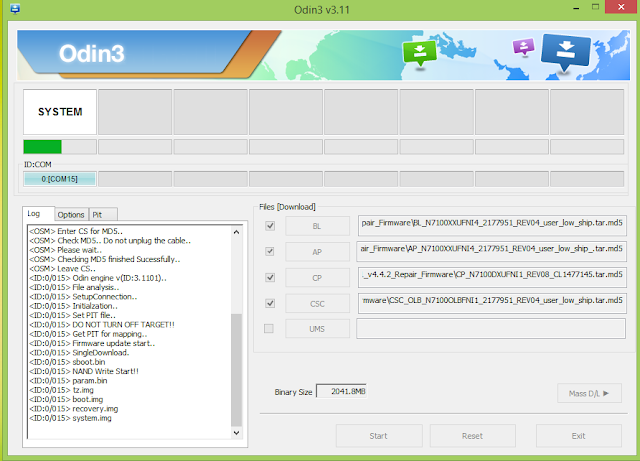Click the 'Initialzation..' log line
640x461 pixels.
tap(73, 306)
